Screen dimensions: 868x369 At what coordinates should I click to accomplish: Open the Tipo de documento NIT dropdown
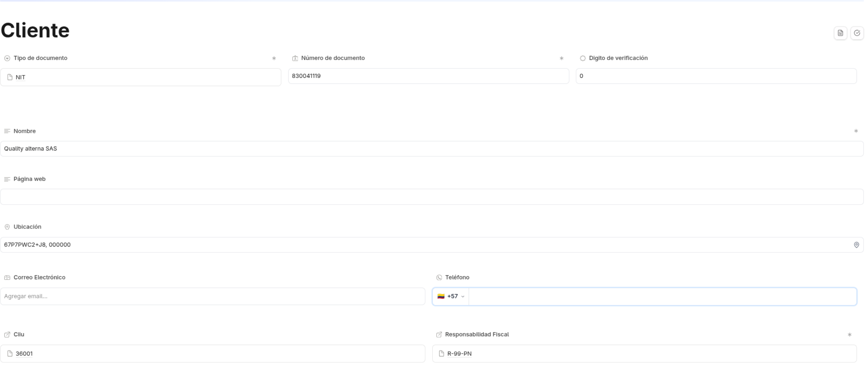tap(141, 77)
